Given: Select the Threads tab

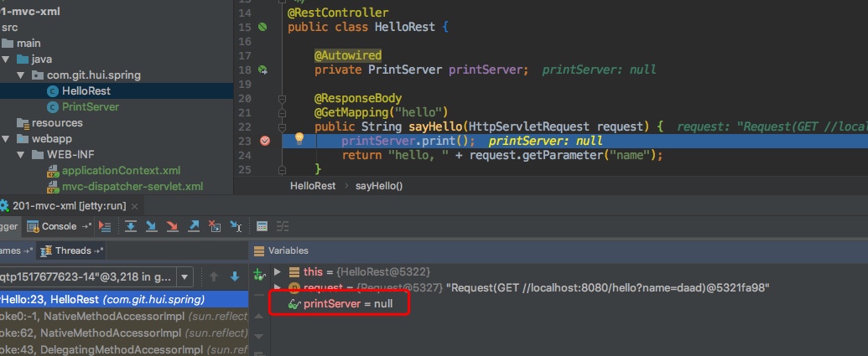Looking at the screenshot, I should click(x=72, y=250).
